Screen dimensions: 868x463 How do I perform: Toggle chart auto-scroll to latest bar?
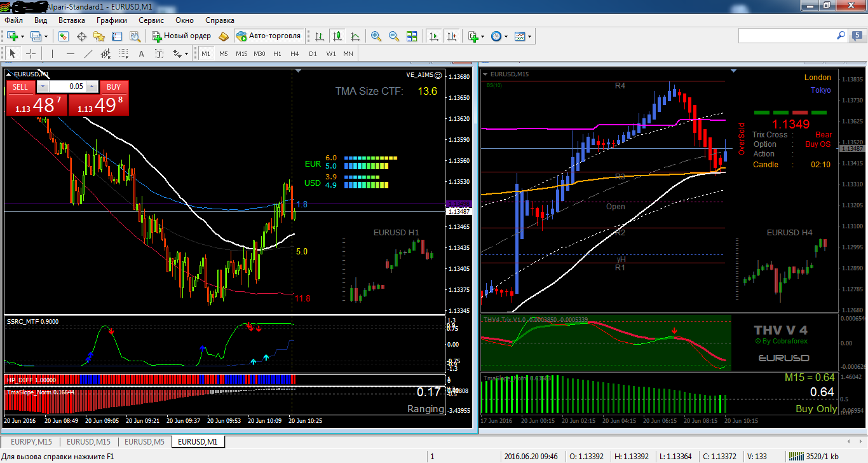coord(435,36)
